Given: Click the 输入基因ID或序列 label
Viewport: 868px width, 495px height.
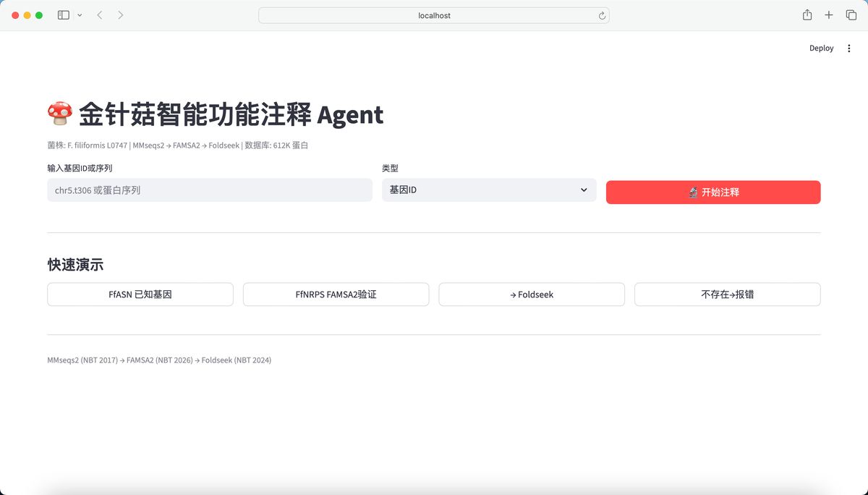Looking at the screenshot, I should pos(80,168).
